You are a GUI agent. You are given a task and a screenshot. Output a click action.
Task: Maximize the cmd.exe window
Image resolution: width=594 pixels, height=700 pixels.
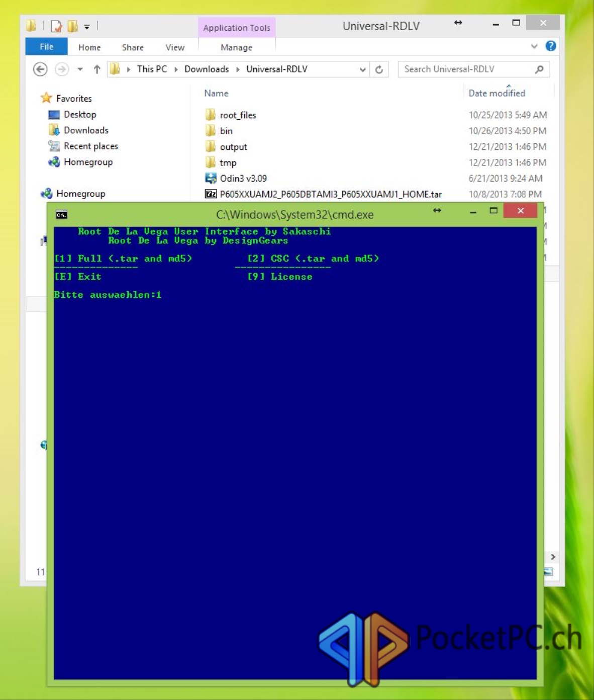(x=493, y=211)
